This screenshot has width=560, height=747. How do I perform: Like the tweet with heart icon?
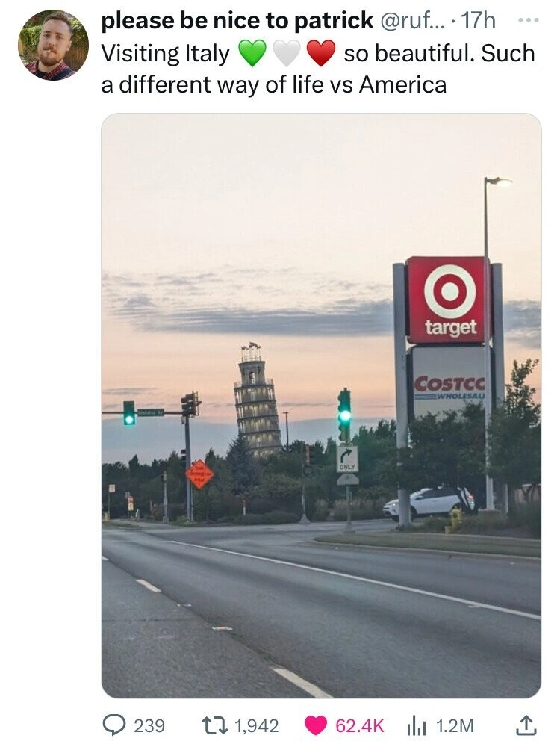[x=315, y=725]
